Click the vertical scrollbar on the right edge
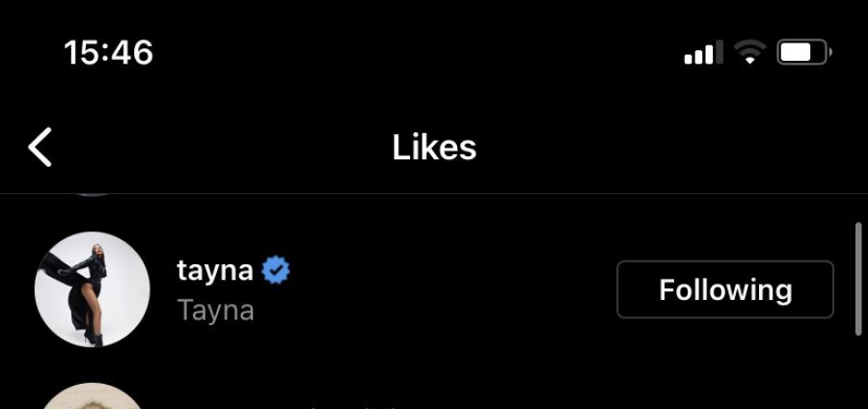 click(x=858, y=280)
